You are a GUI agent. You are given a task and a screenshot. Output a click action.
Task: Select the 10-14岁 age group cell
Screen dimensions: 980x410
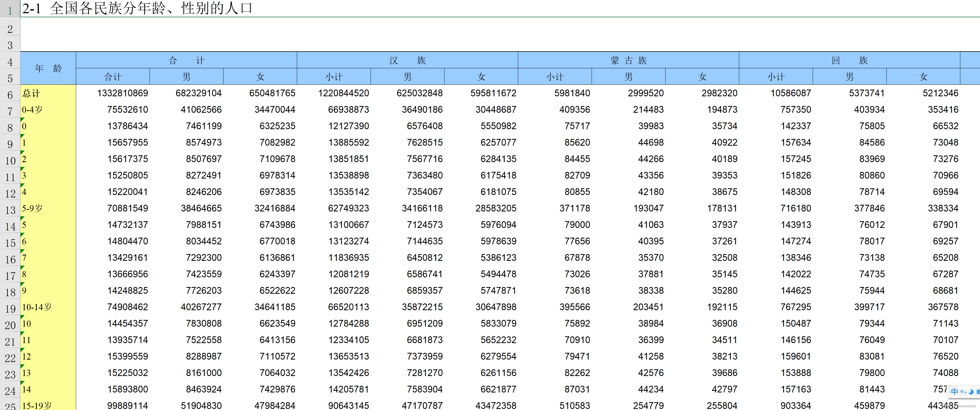(48, 307)
